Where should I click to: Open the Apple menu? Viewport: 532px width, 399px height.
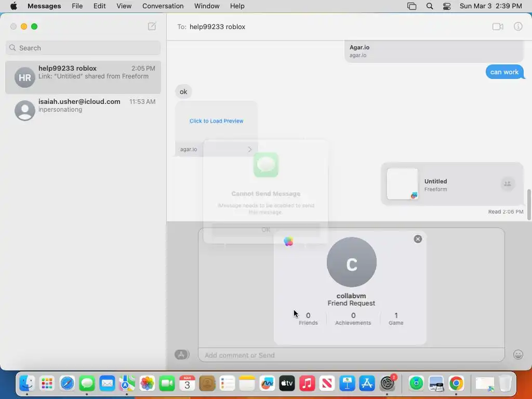[14, 6]
